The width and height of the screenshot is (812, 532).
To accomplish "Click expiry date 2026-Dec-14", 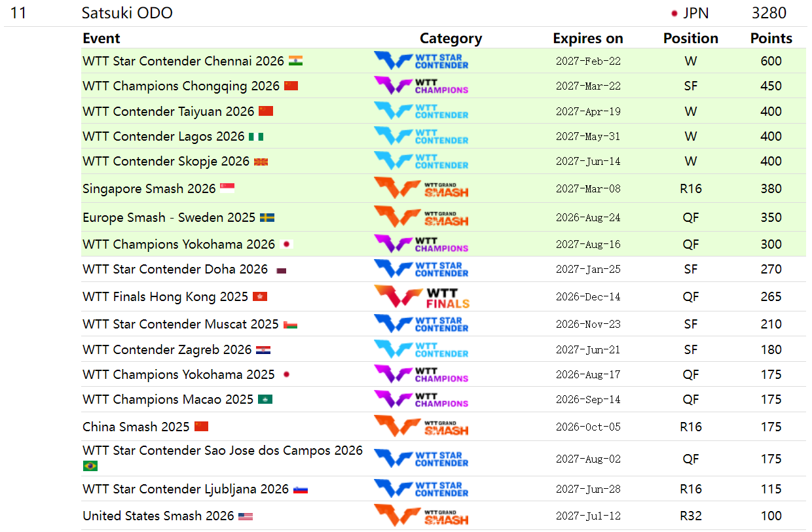I will pyautogui.click(x=588, y=297).
